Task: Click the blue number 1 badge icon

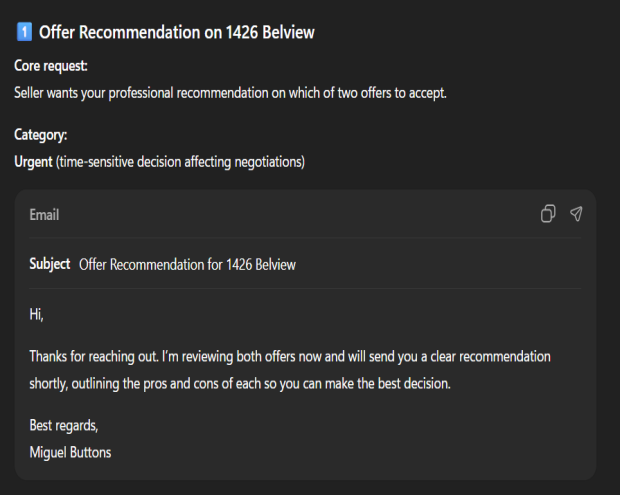Action: (24, 32)
